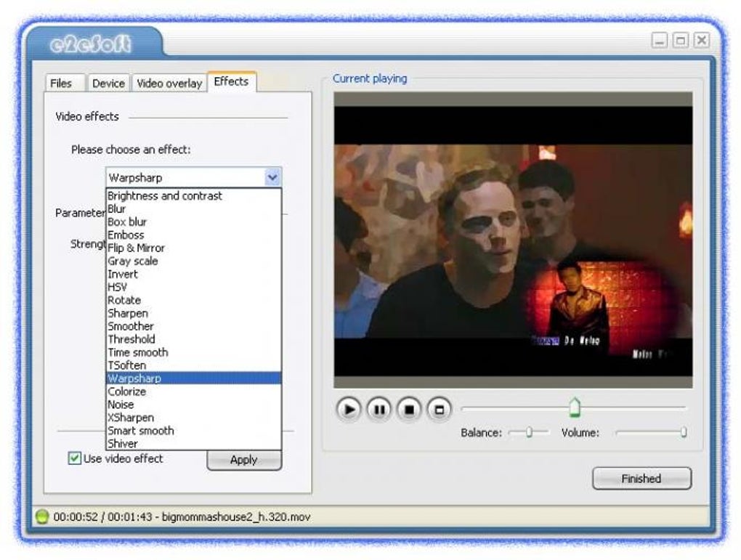The width and height of the screenshot is (741, 560).
Task: Select Threshold effect option
Action: [193, 339]
